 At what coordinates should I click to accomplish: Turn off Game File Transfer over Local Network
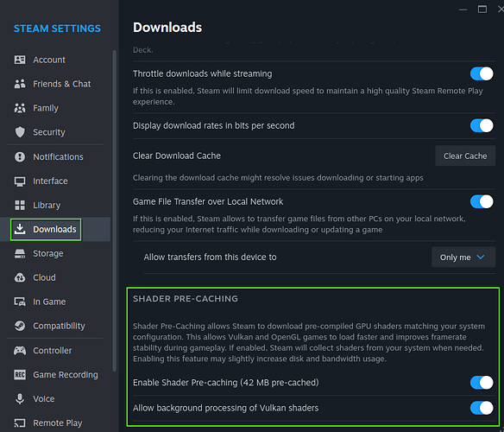pyautogui.click(x=482, y=201)
